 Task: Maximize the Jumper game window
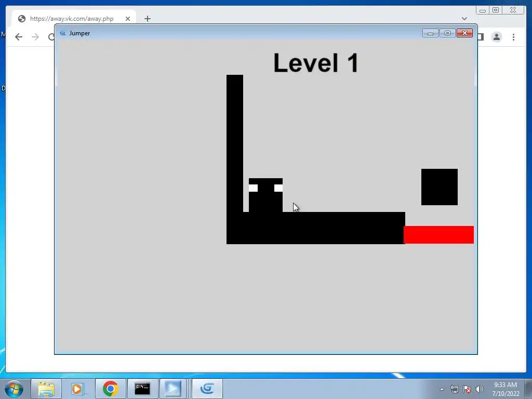[x=447, y=33]
